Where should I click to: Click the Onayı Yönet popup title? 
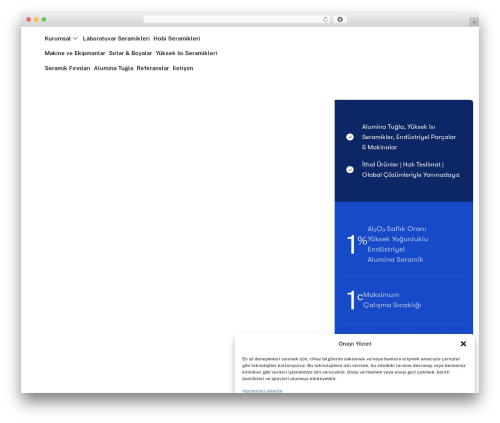pyautogui.click(x=355, y=344)
